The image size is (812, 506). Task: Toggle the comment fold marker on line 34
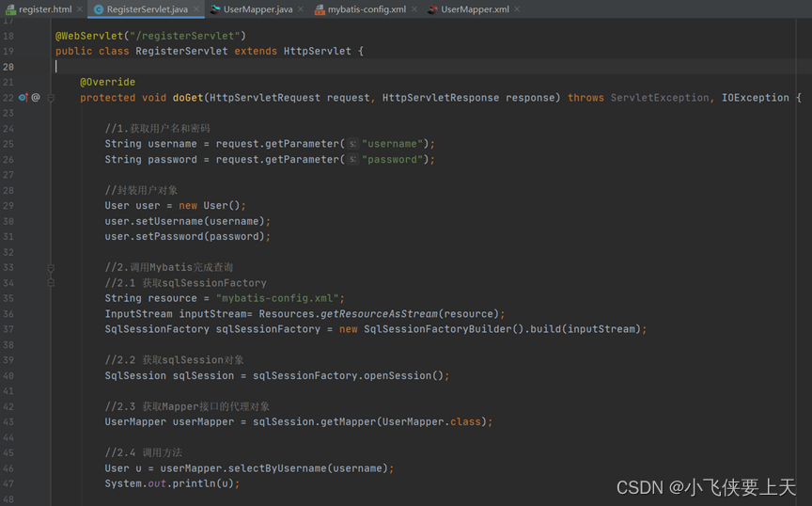coord(51,282)
